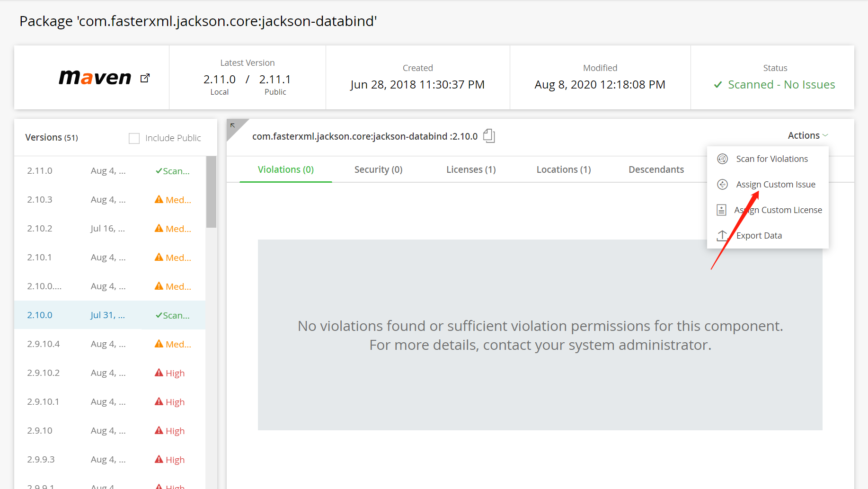Click the Assign Custom Issue icon
The height and width of the screenshot is (489, 868).
click(722, 185)
